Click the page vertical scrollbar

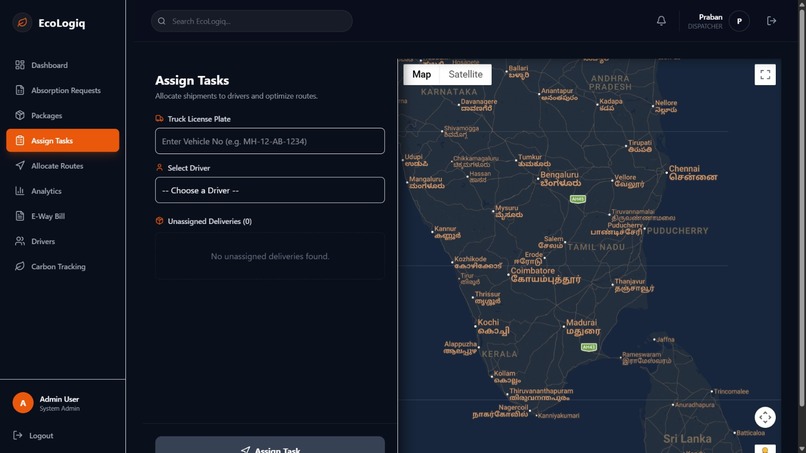[x=802, y=206]
